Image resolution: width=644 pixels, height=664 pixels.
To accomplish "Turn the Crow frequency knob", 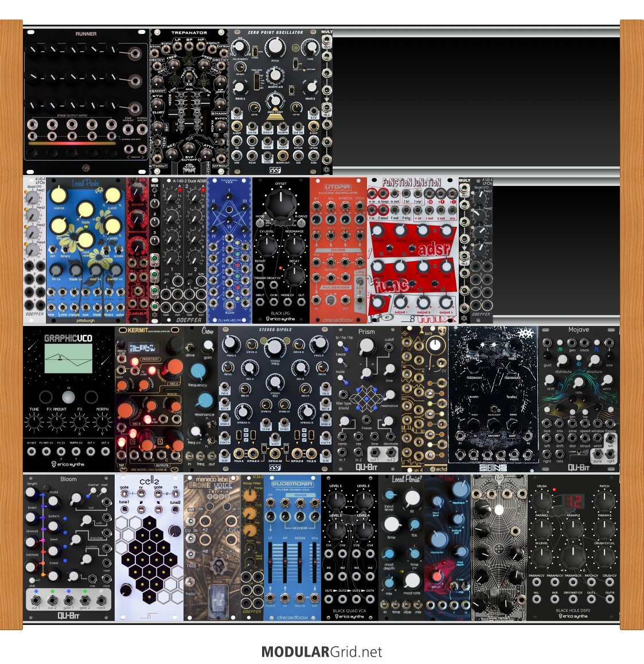I will click(198, 371).
